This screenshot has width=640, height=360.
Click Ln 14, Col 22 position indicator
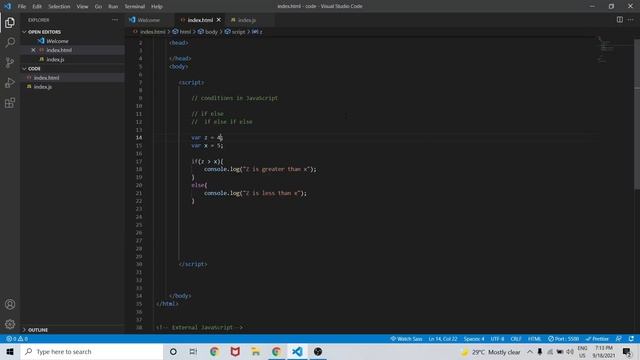(443, 339)
